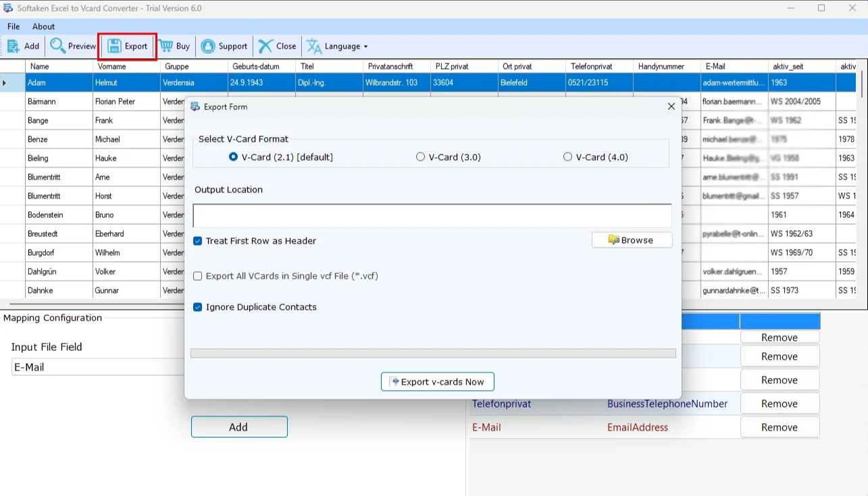The image size is (868, 496).
Task: Click the Vorname column header
Action: pos(126,66)
